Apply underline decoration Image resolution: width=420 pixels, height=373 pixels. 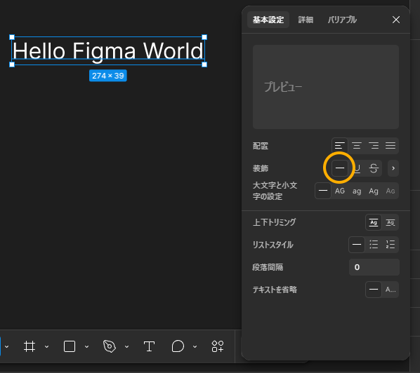357,168
